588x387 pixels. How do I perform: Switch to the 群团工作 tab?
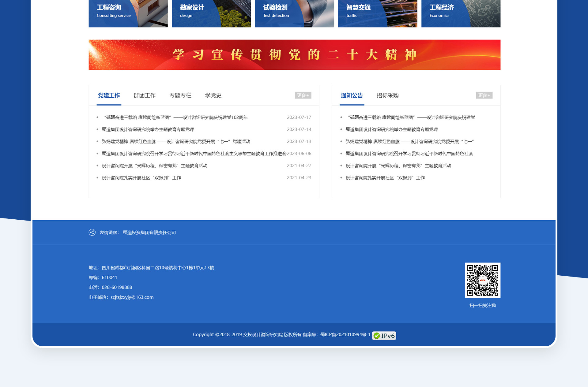coord(145,95)
